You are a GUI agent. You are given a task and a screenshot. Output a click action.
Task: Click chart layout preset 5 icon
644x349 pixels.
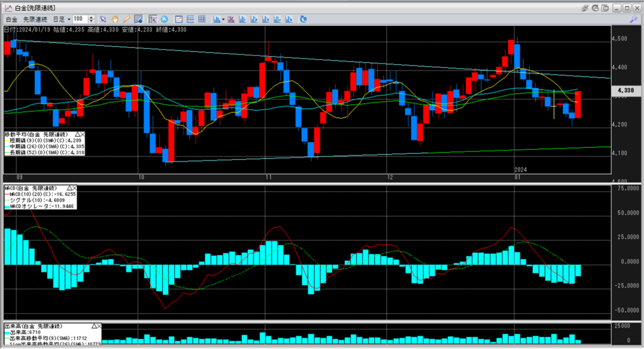289,19
